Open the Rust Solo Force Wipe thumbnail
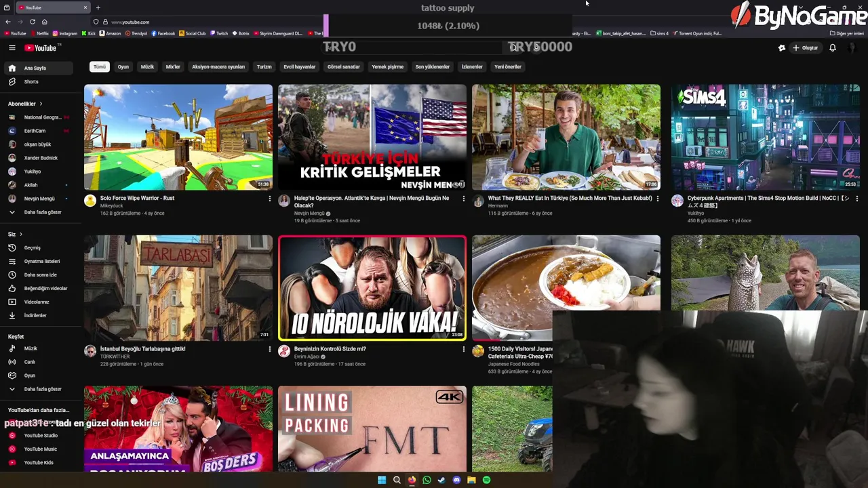 tap(178, 137)
